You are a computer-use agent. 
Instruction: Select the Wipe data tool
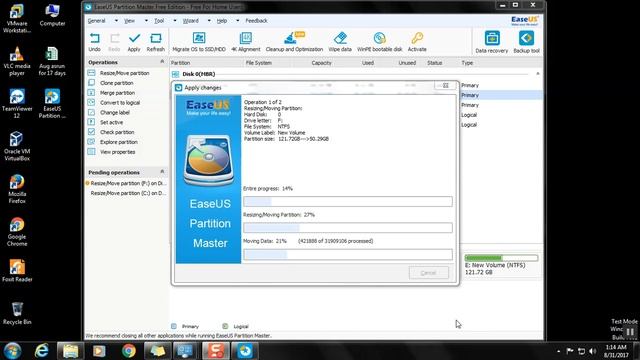pos(340,42)
